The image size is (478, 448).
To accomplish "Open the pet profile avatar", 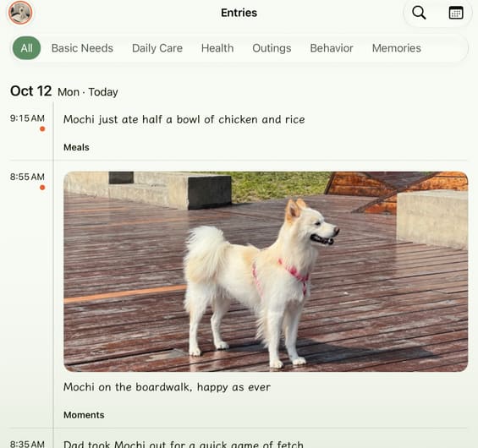I will [20, 13].
